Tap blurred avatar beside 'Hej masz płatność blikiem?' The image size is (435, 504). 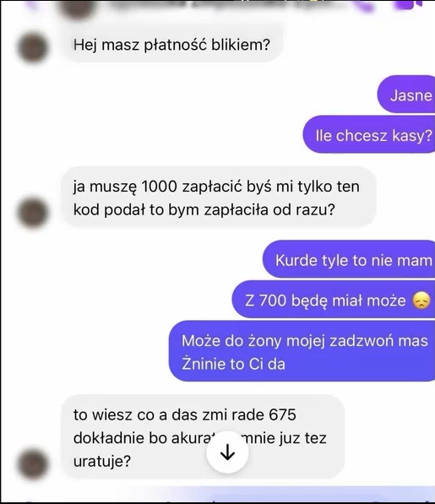click(x=33, y=47)
